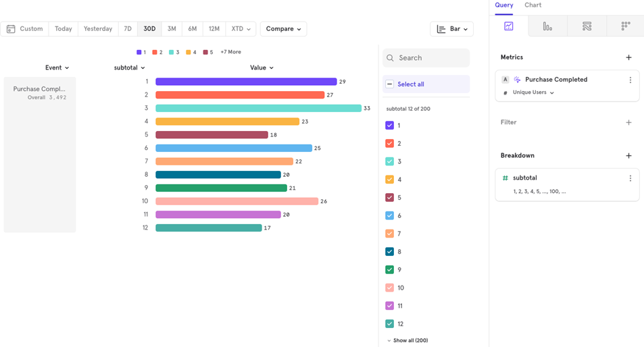
Task: Uncheck subtotal value 5 checkbox
Action: pos(389,198)
